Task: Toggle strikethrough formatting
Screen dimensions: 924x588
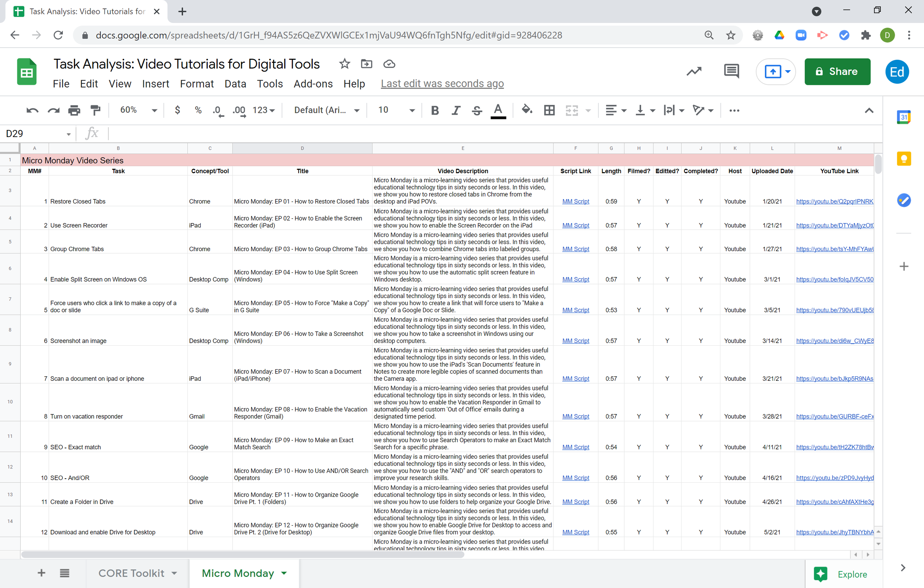Action: 476,110
